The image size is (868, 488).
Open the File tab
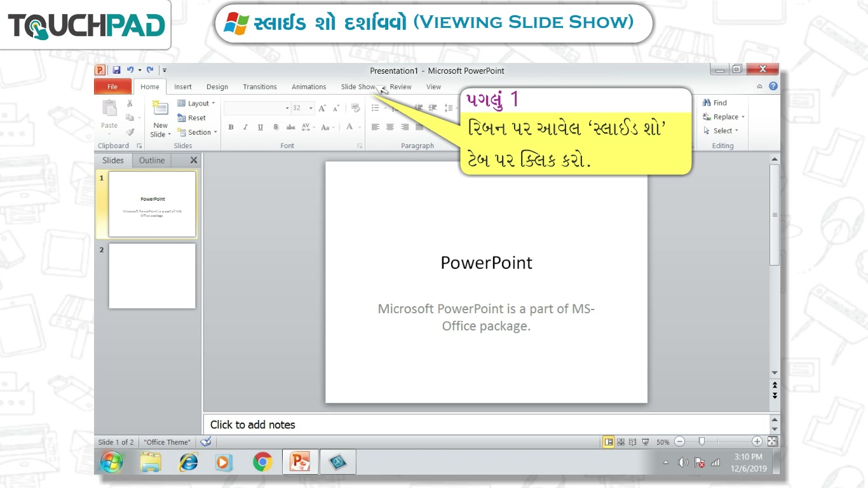click(112, 86)
